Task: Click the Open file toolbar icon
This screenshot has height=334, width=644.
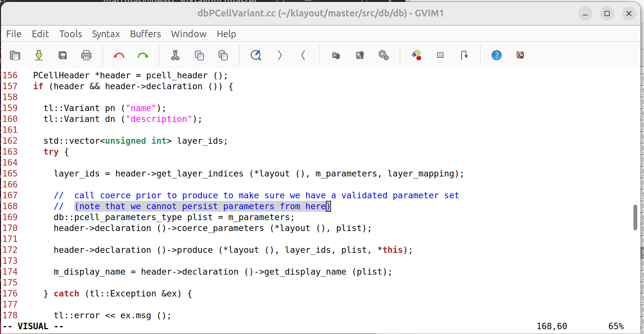Action: (15, 56)
